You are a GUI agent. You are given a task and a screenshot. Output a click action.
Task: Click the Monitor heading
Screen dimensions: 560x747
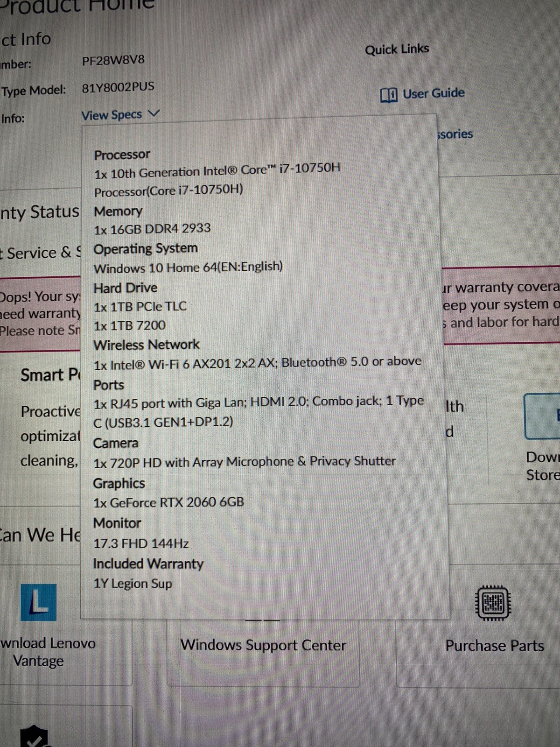point(117,523)
